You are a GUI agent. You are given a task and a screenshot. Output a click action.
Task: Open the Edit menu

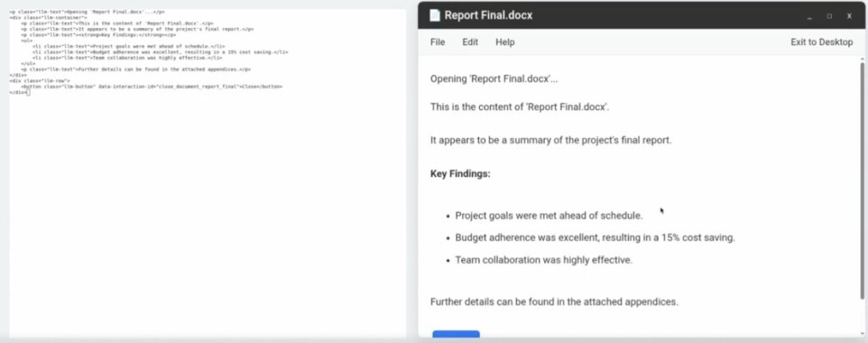click(470, 42)
